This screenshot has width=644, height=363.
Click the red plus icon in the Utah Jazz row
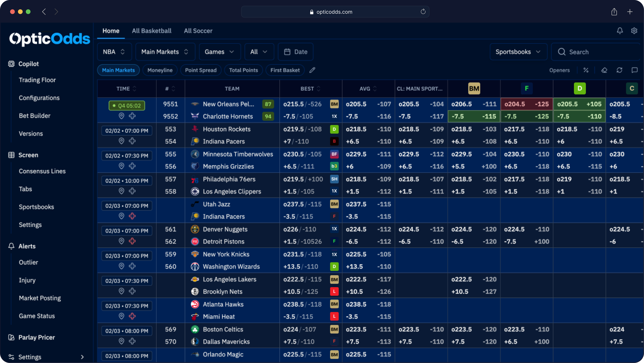[132, 216]
